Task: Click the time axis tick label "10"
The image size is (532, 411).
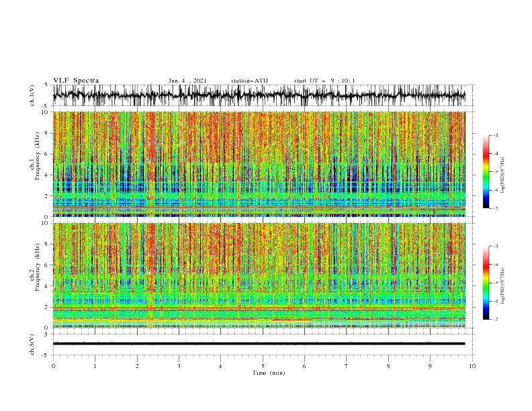Action: pos(472,366)
